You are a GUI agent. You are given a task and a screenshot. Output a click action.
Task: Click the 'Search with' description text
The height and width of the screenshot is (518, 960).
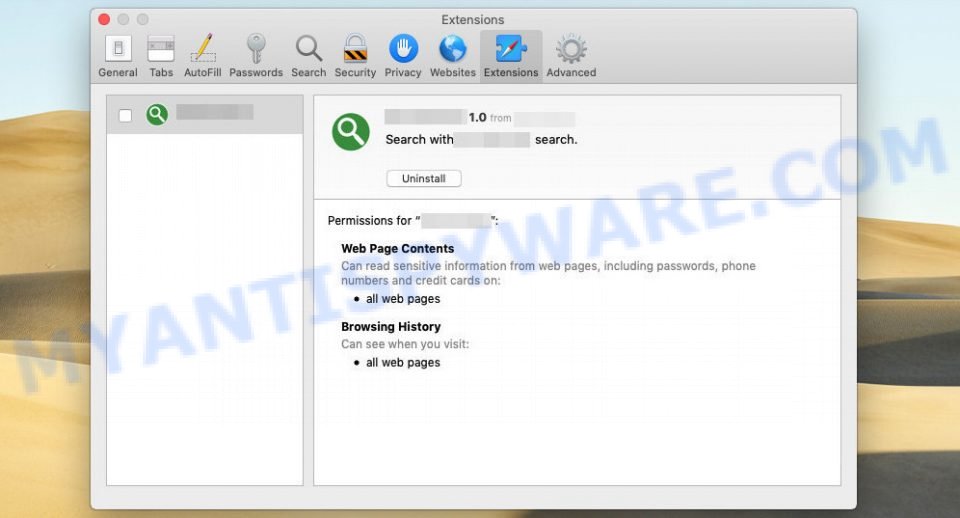(419, 140)
